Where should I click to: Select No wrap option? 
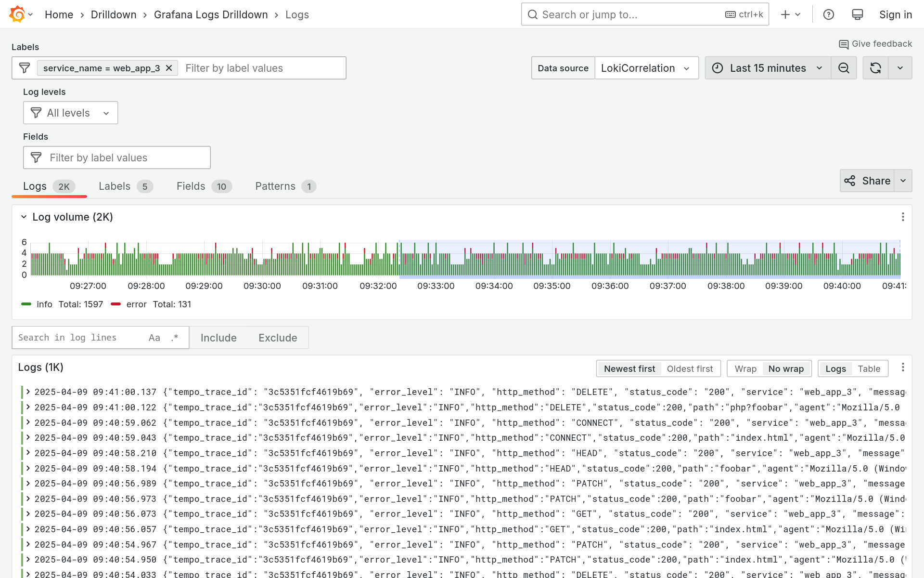pos(786,368)
